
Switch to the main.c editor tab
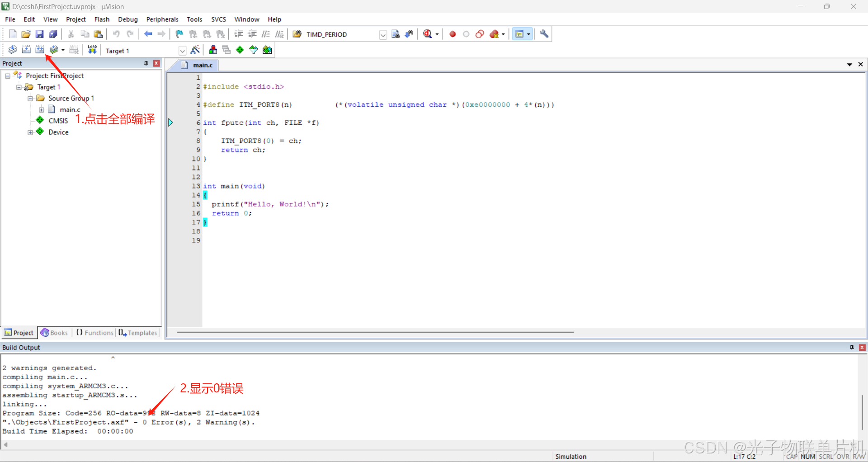click(x=197, y=65)
